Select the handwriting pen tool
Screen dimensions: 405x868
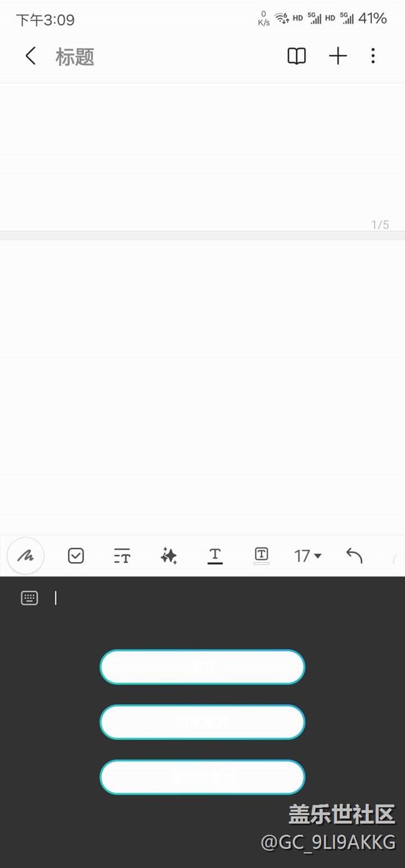(x=26, y=555)
